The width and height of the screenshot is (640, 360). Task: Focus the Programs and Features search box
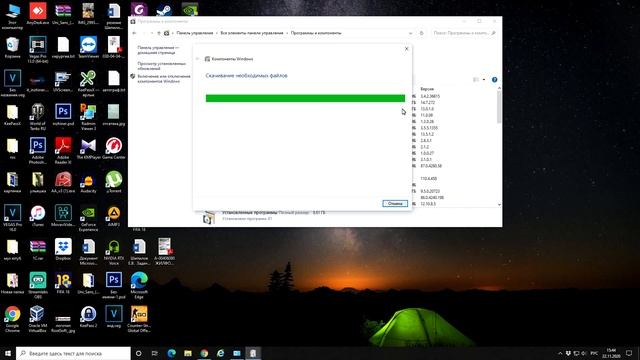[464, 33]
